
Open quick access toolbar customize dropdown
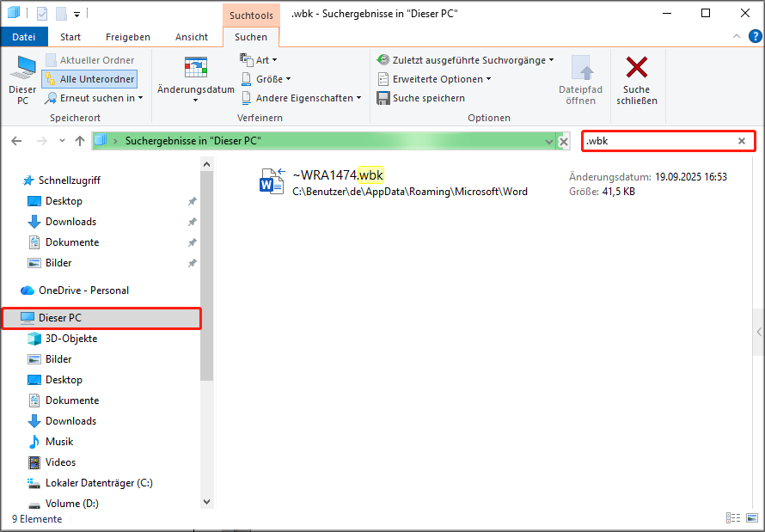tap(76, 15)
